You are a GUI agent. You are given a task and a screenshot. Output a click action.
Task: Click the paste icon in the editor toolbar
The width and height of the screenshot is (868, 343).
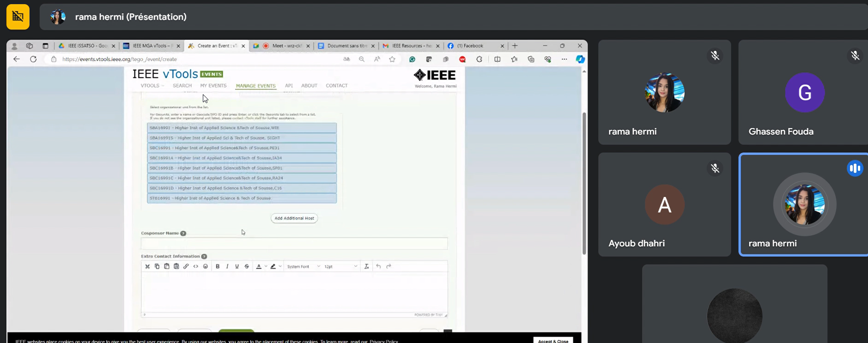(x=167, y=266)
